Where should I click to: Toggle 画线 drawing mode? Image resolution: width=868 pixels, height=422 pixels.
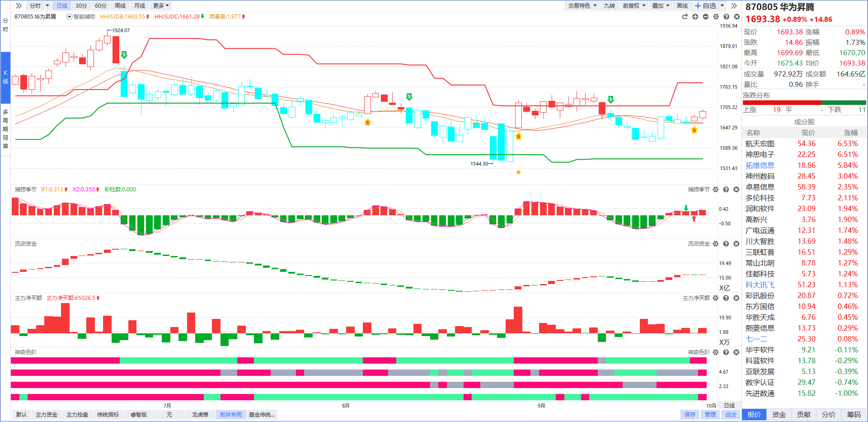point(682,6)
